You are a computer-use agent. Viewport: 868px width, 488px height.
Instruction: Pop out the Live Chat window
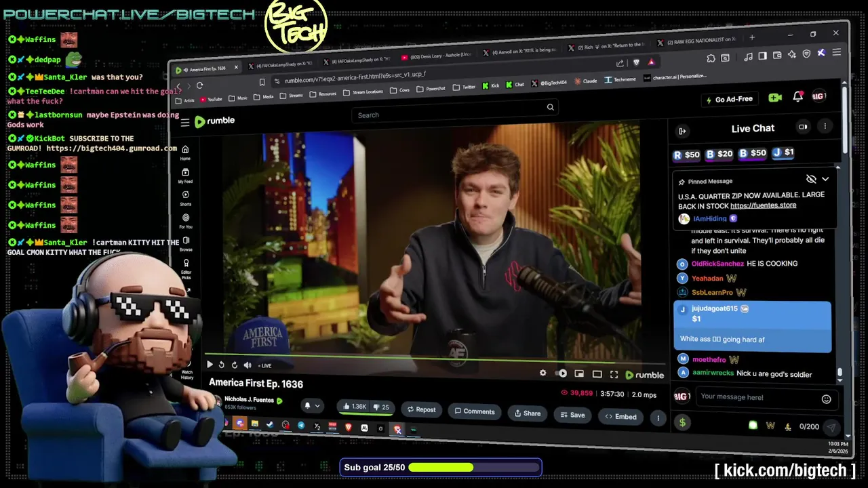tap(803, 127)
